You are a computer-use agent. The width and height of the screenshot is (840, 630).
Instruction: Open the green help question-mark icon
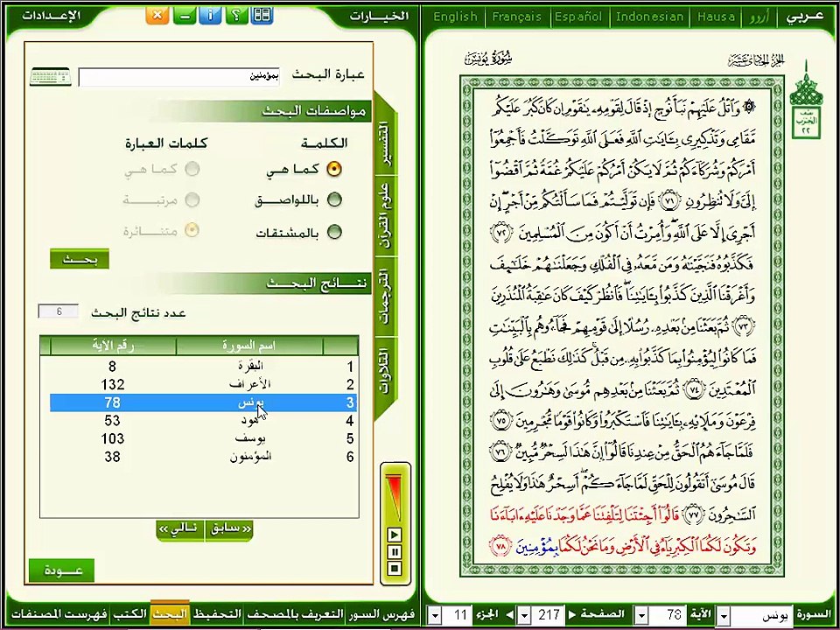[235, 16]
